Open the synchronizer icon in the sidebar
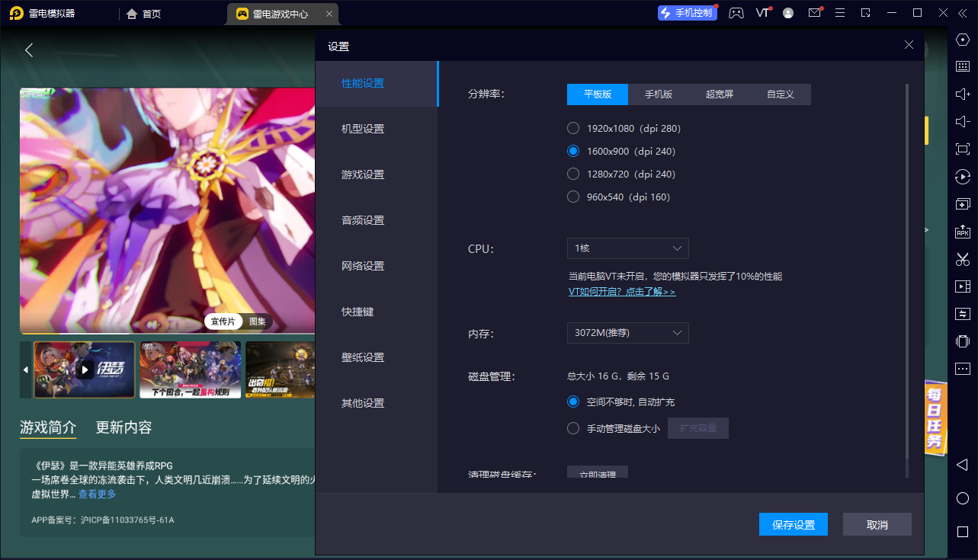 pyautogui.click(x=963, y=314)
